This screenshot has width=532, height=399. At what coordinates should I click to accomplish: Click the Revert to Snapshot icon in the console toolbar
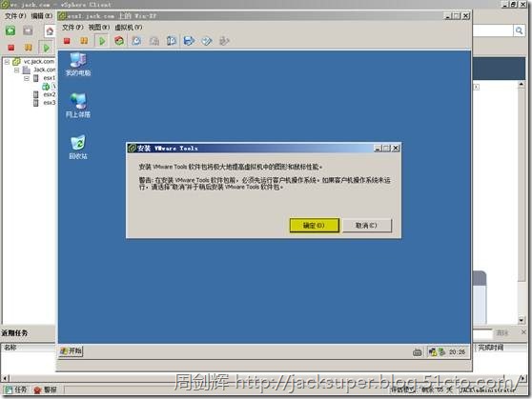click(154, 41)
